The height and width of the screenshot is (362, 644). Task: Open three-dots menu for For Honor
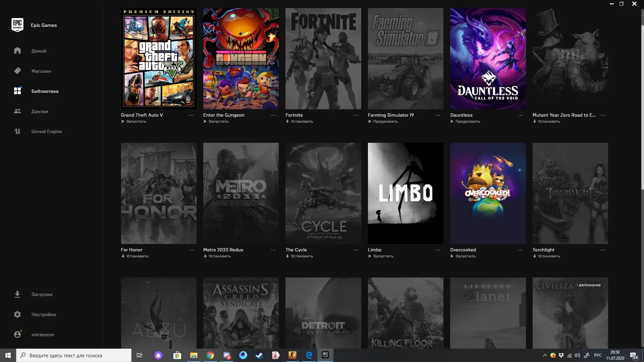[x=191, y=250]
